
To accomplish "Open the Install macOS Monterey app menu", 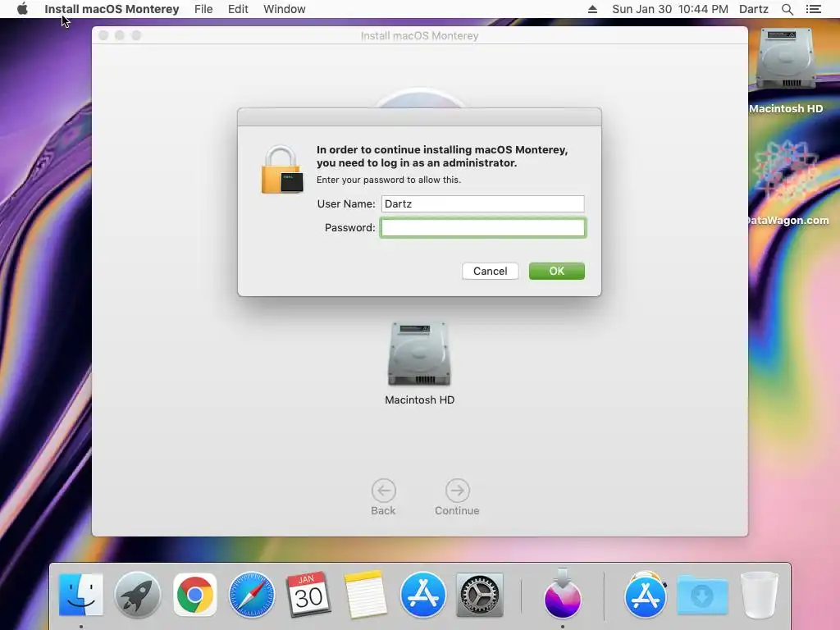I will (x=112, y=9).
